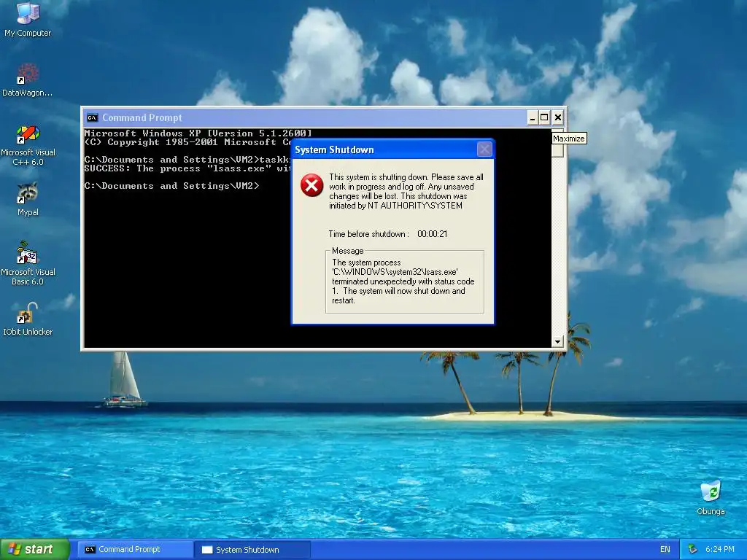
Task: Click the SUCCESS line in Command Prompt
Action: click(187, 168)
